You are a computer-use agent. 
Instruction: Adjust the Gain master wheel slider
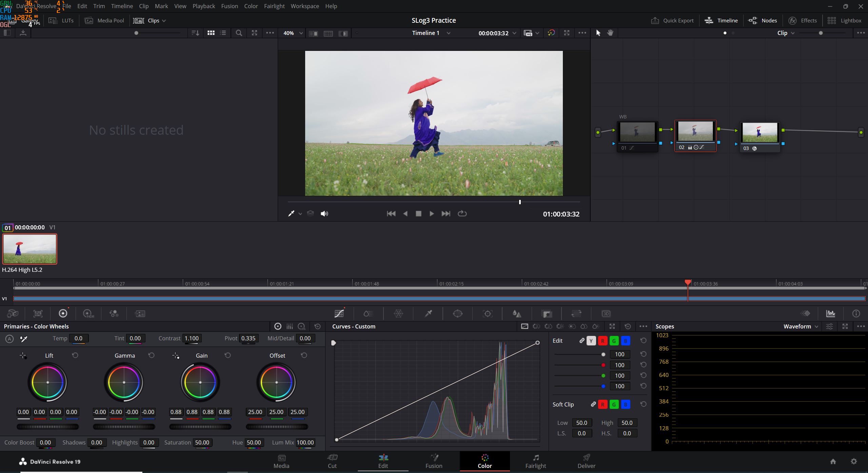coord(200,427)
